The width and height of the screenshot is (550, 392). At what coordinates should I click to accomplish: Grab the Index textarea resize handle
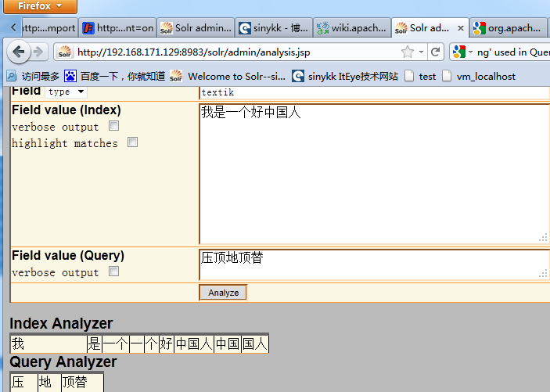coord(543,238)
